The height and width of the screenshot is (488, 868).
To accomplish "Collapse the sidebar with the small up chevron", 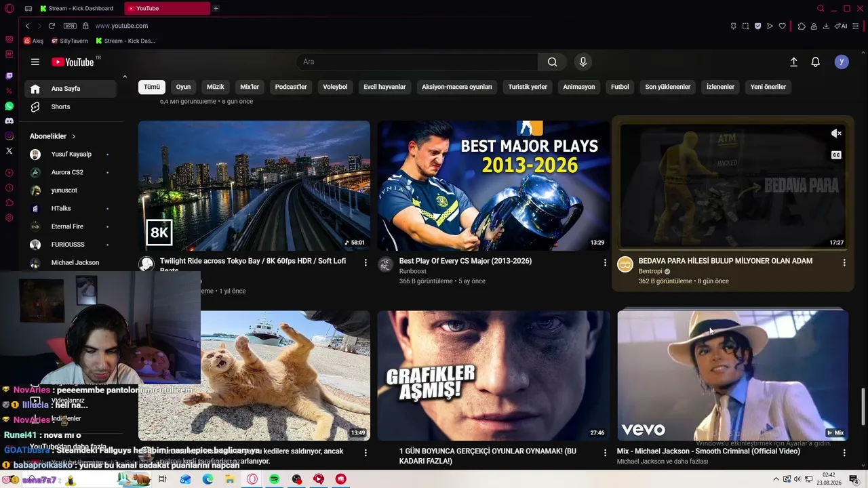I will click(x=125, y=77).
